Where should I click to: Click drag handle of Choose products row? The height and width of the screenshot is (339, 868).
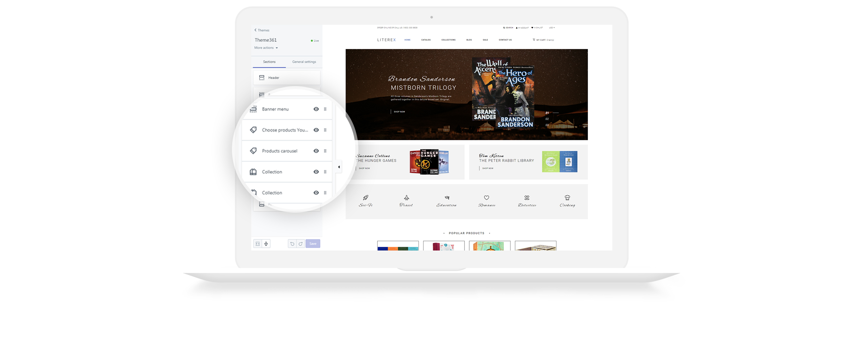(x=325, y=130)
